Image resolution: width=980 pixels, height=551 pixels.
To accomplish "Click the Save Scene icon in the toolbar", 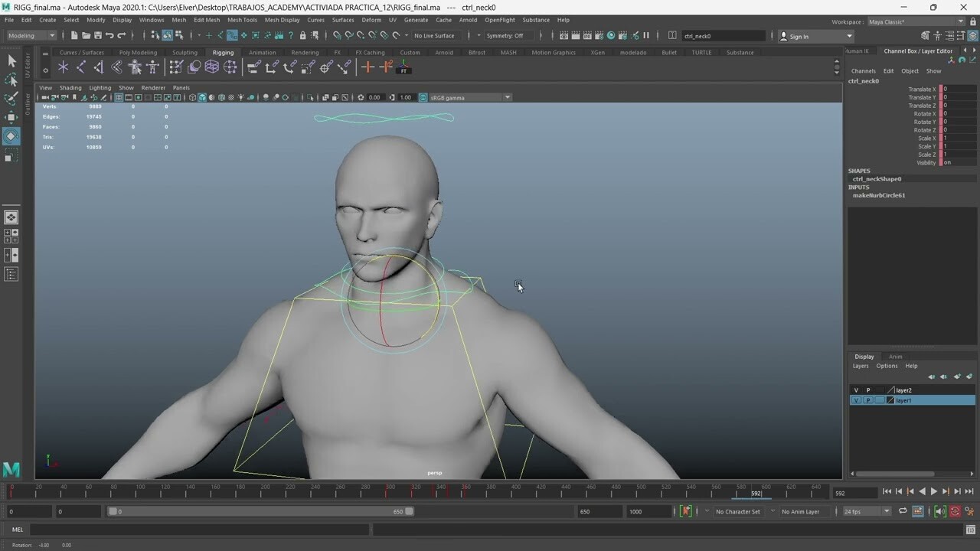I will click(x=97, y=35).
